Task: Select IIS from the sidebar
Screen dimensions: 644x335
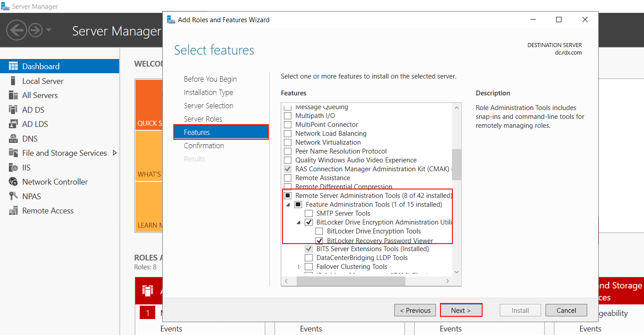Action: (x=26, y=167)
